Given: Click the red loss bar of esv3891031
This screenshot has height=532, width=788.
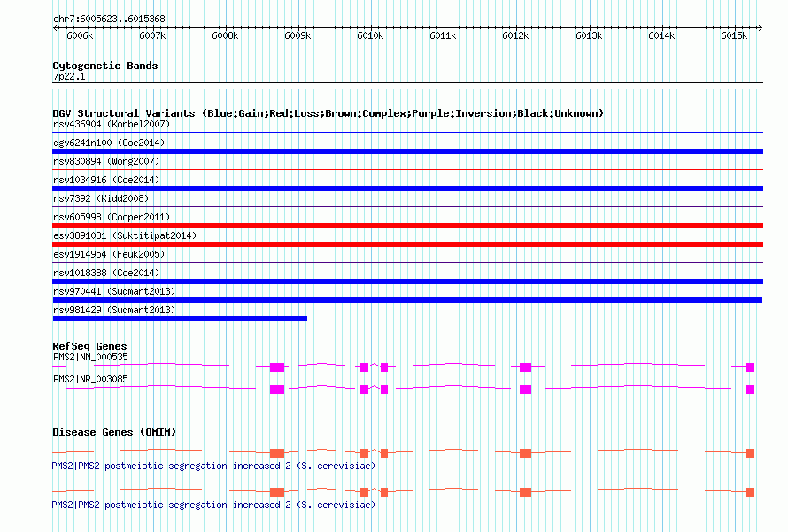Looking at the screenshot, I should 407,244.
